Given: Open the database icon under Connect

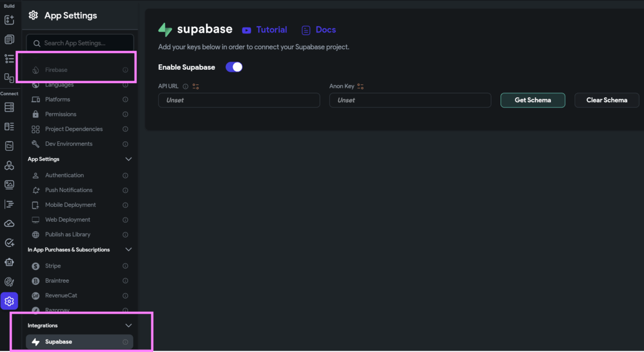Looking at the screenshot, I should coord(9,107).
